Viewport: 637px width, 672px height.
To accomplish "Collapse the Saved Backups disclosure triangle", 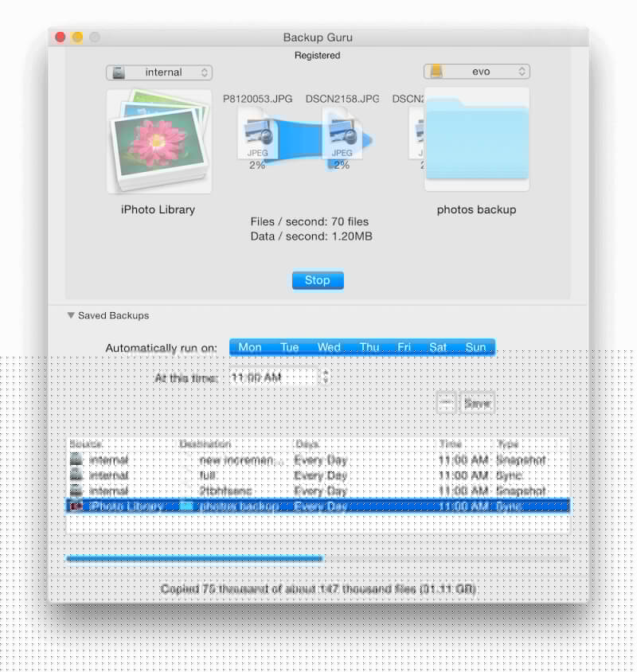I will coord(71,315).
